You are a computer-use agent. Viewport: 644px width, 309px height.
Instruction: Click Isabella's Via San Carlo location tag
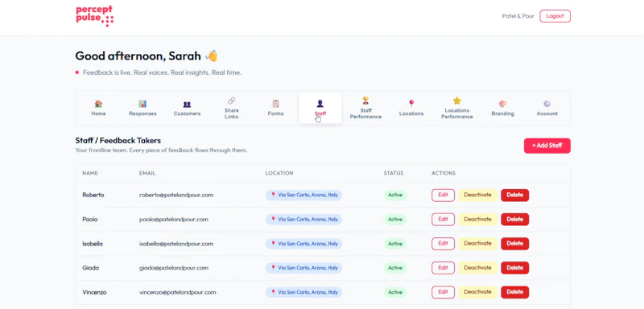tap(304, 244)
